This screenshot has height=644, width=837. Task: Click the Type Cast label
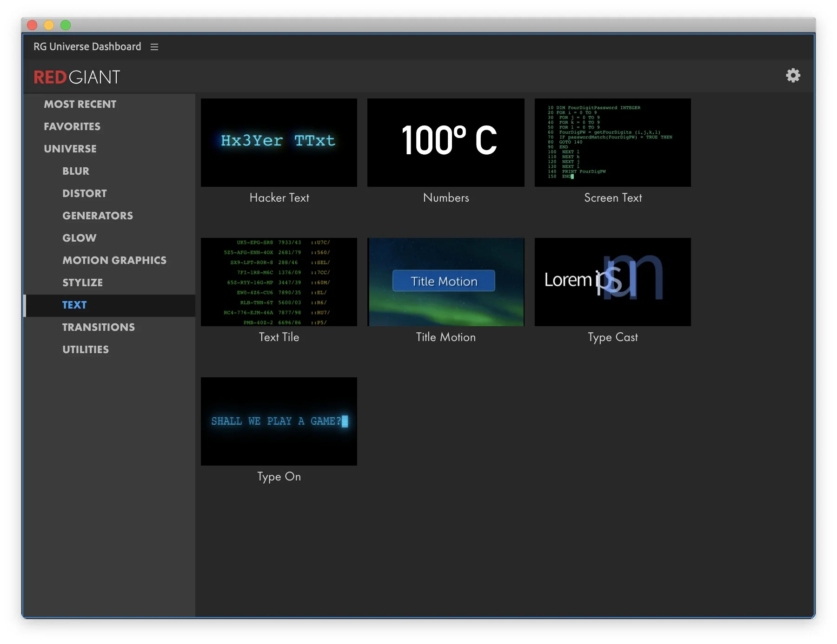[613, 338]
